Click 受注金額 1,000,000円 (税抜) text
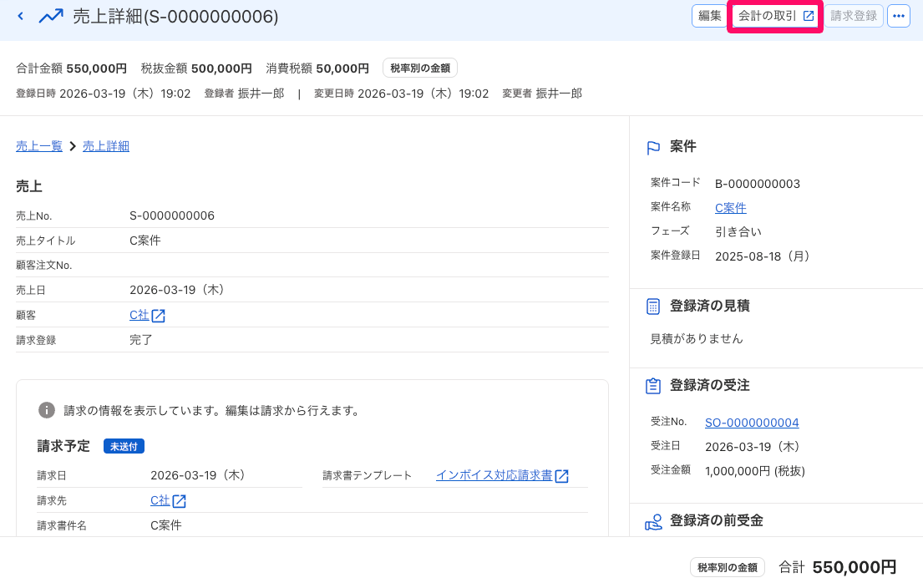This screenshot has width=923, height=588. 754,471
